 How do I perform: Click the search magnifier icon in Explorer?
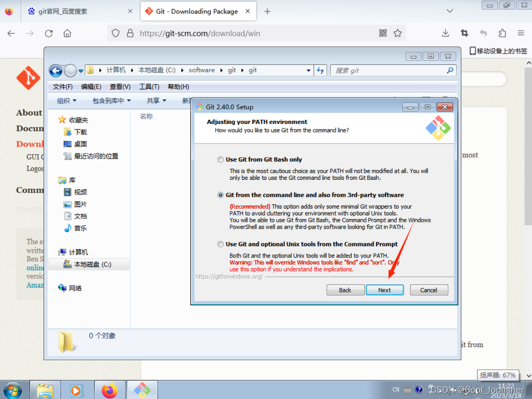point(450,71)
